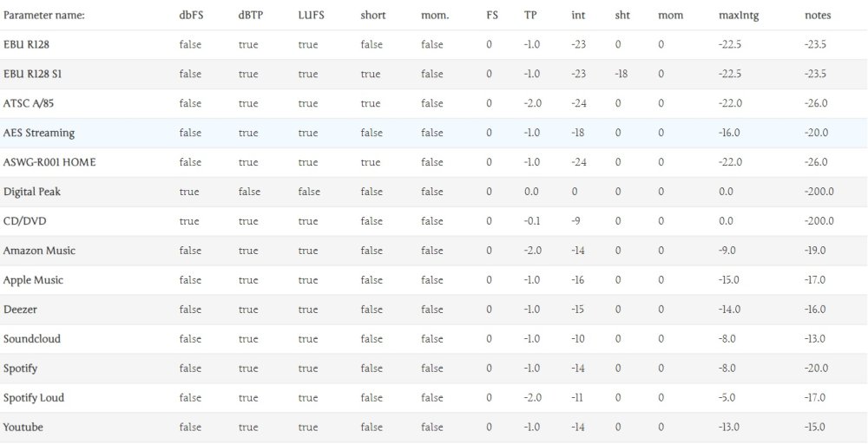Select the Apple Music row name
Image resolution: width=868 pixels, height=444 pixels.
point(33,280)
